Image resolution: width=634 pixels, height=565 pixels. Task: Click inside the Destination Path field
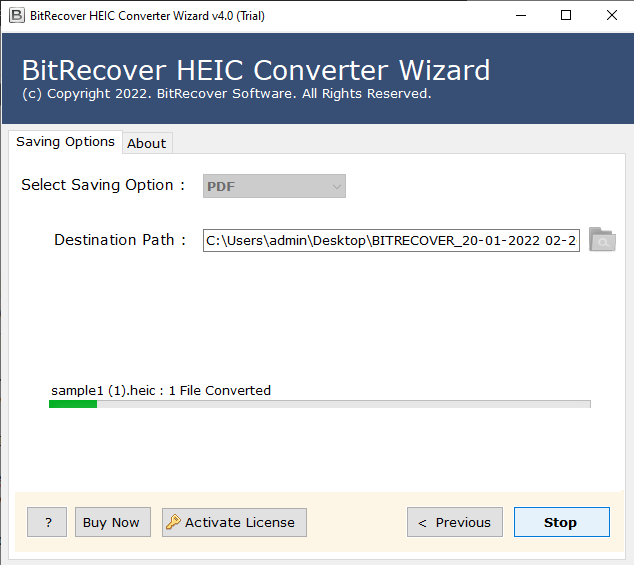coord(391,240)
